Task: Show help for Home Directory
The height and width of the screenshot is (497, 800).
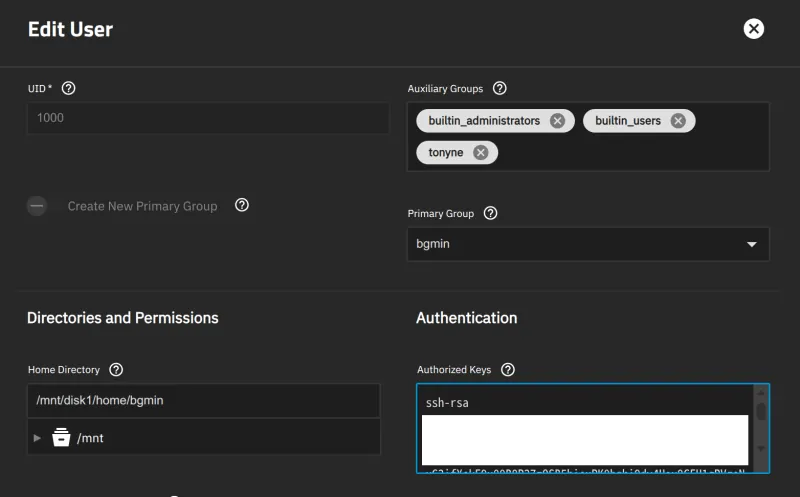Action: tap(116, 369)
